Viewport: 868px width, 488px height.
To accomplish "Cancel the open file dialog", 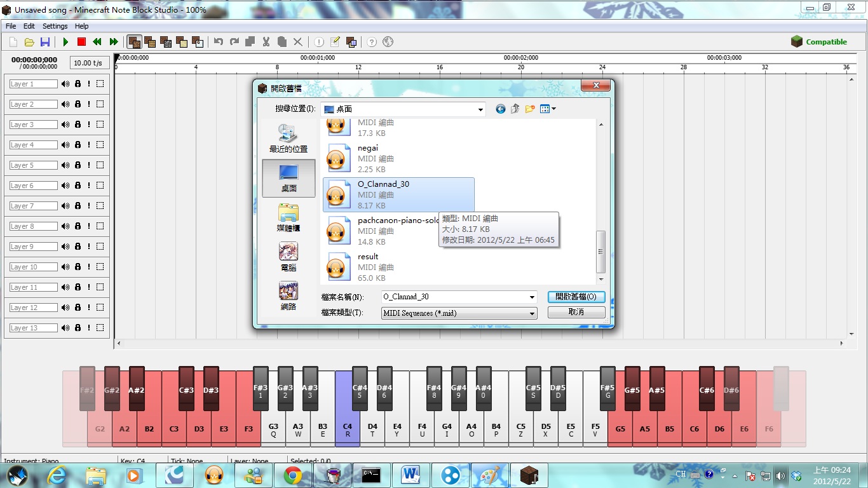I will coord(576,312).
